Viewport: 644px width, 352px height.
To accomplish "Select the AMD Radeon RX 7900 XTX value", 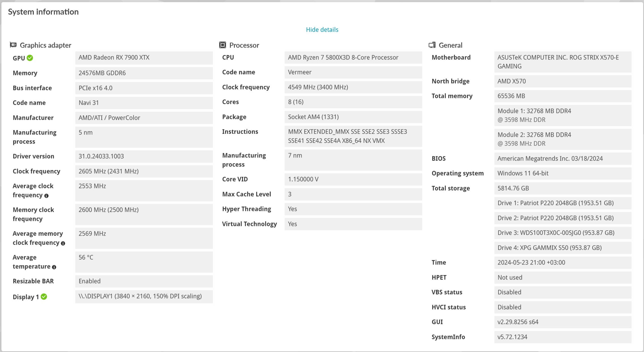I will pos(144,58).
